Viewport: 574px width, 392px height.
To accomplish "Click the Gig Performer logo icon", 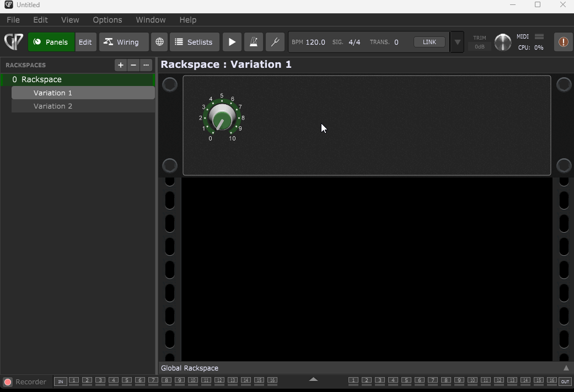I will click(x=14, y=42).
